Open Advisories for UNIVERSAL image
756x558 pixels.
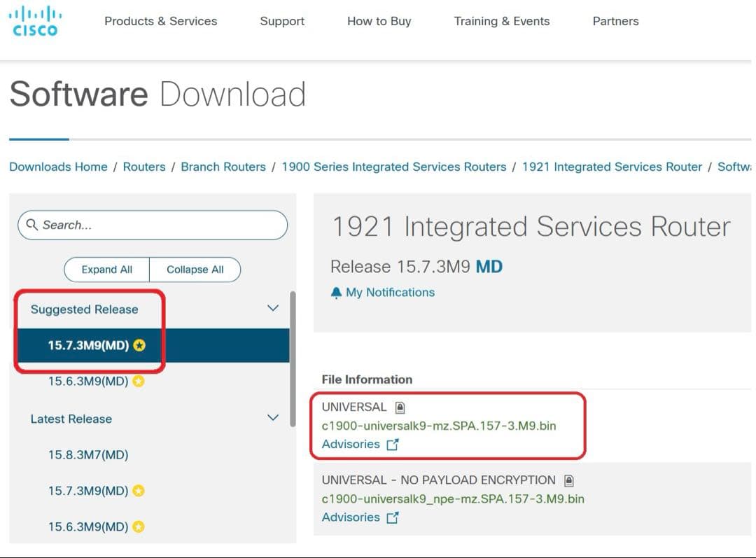point(351,444)
